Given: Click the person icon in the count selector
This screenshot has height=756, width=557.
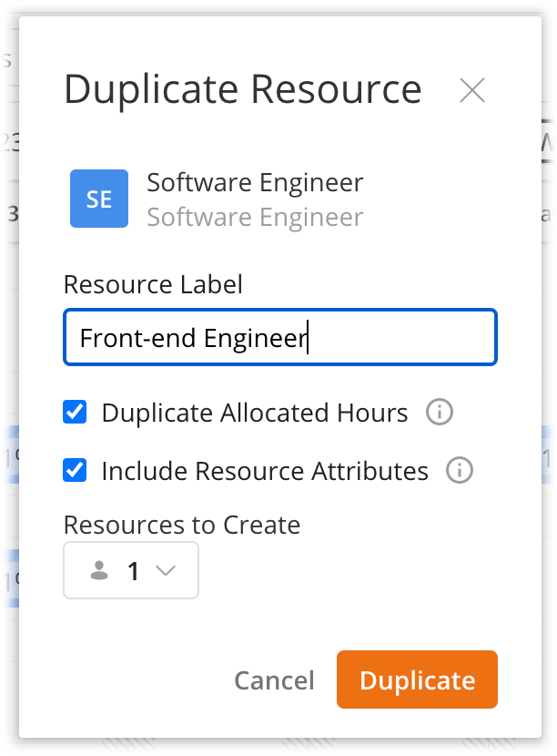Looking at the screenshot, I should tap(100, 571).
